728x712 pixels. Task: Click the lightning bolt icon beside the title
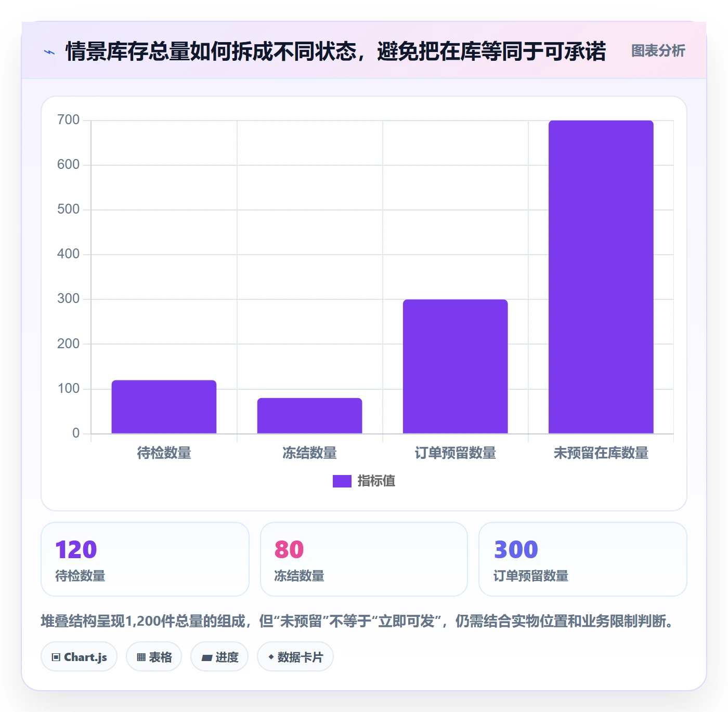coord(49,52)
